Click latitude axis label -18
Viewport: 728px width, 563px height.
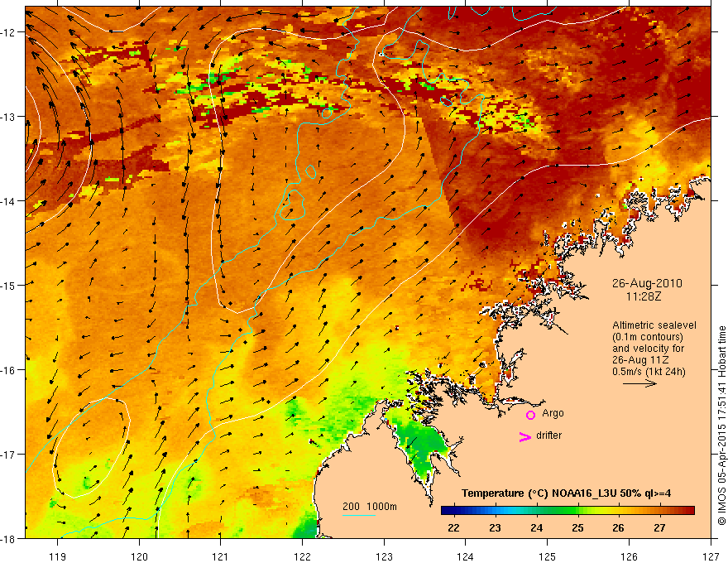click(9, 538)
